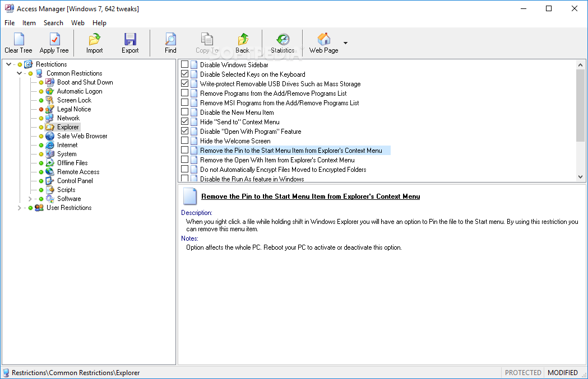
Task: Click the list scroll up arrow
Action: click(581, 65)
